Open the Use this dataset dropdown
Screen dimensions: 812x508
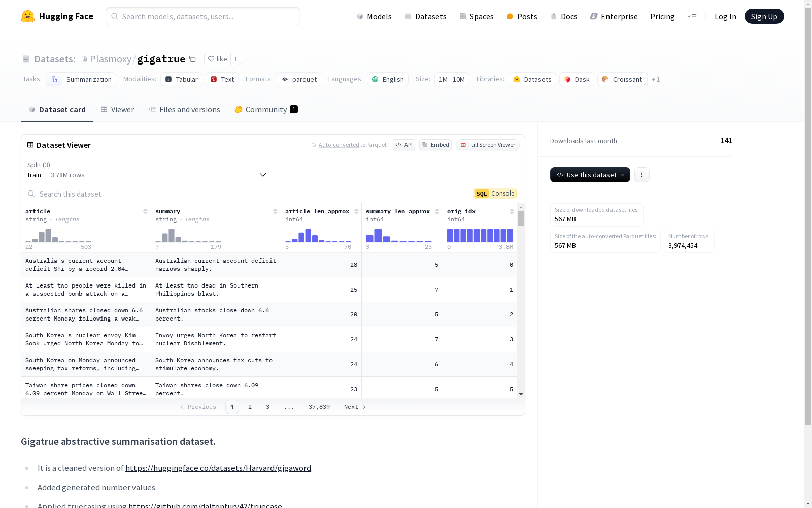[590, 175]
